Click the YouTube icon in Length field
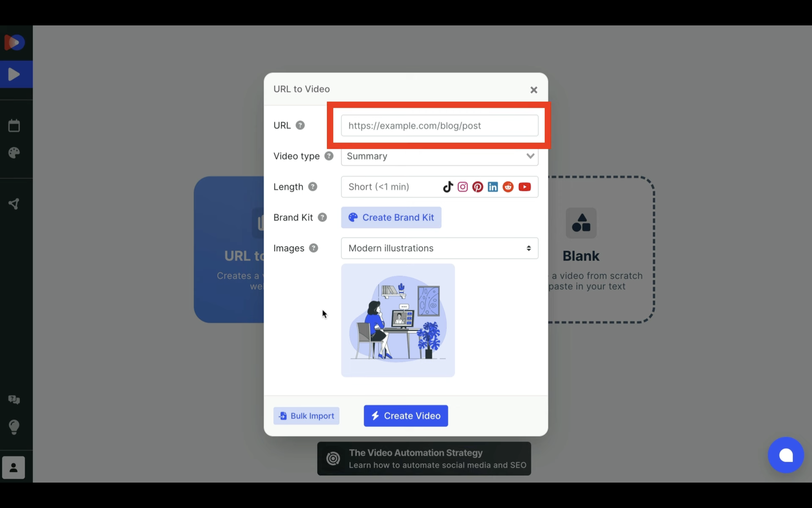The image size is (812, 508). point(524,187)
